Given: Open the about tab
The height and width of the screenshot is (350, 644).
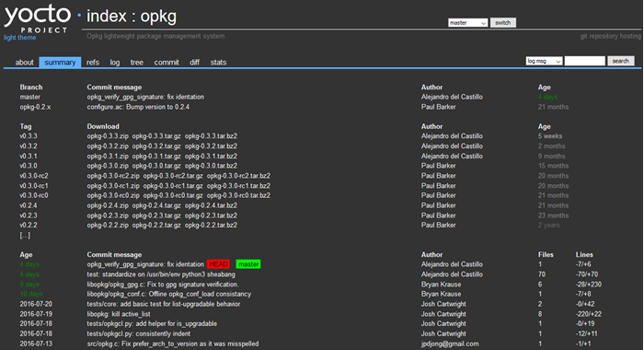Looking at the screenshot, I should point(24,62).
